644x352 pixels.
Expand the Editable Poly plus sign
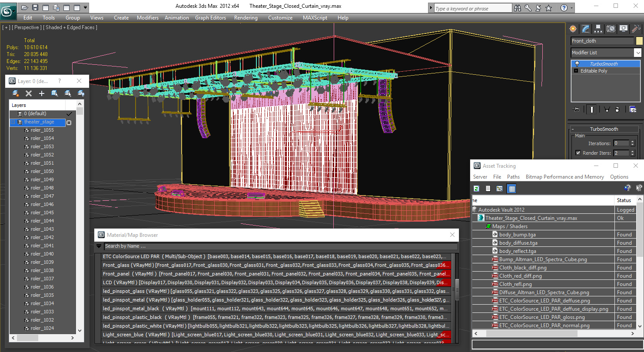point(576,71)
